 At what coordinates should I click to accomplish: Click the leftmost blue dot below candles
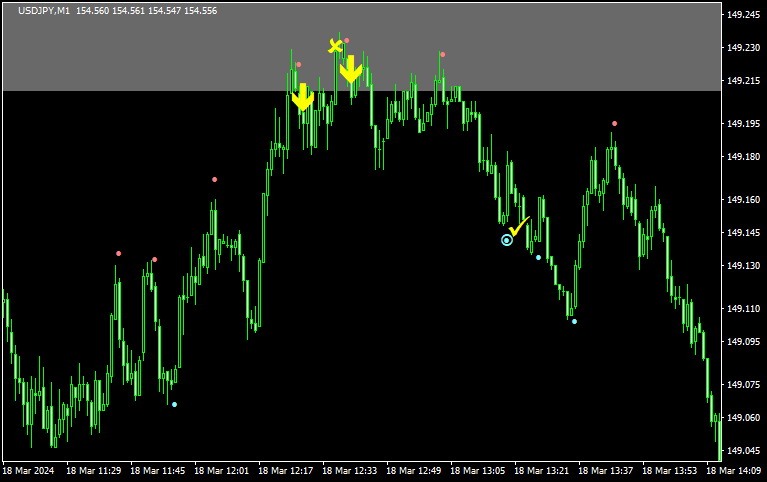click(174, 405)
